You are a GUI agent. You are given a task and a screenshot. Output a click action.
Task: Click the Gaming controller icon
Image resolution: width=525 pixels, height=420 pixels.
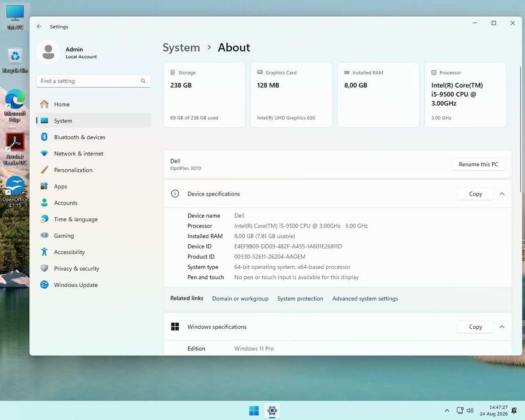pos(44,235)
